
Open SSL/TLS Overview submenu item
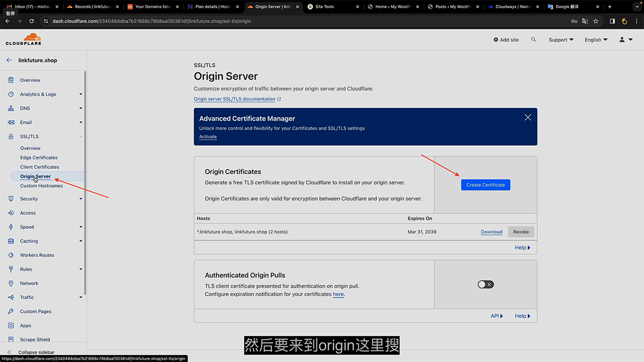coord(31,148)
